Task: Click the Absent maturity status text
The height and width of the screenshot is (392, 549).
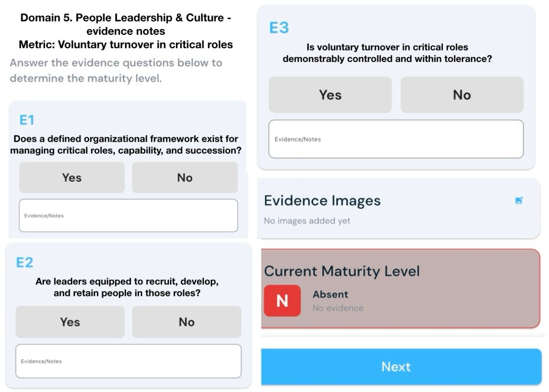Action: (x=330, y=294)
